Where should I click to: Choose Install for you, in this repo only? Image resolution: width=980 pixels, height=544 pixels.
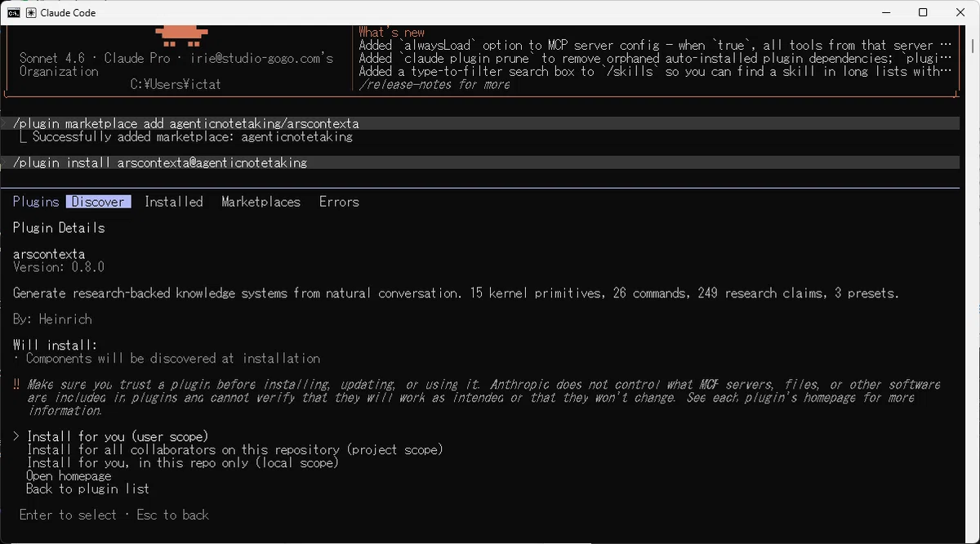(183, 462)
